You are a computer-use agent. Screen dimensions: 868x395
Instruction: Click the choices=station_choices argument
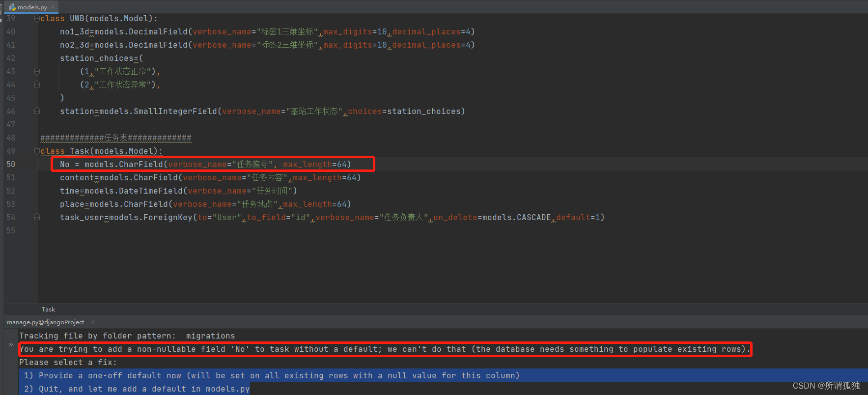click(x=404, y=112)
